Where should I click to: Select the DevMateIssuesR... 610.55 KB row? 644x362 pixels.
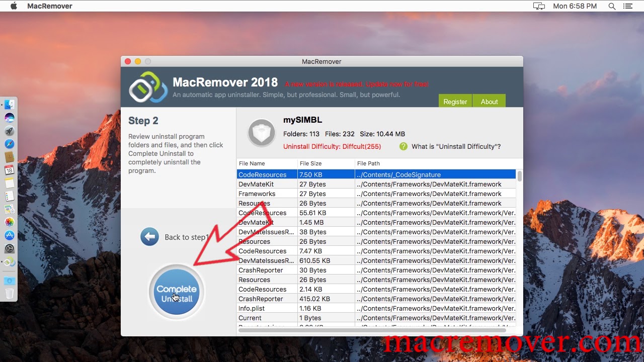point(376,260)
